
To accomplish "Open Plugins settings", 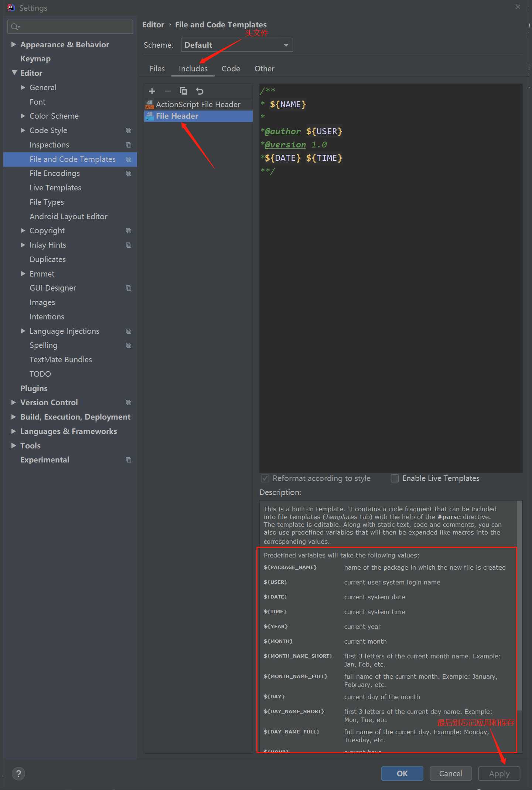I will (x=34, y=389).
